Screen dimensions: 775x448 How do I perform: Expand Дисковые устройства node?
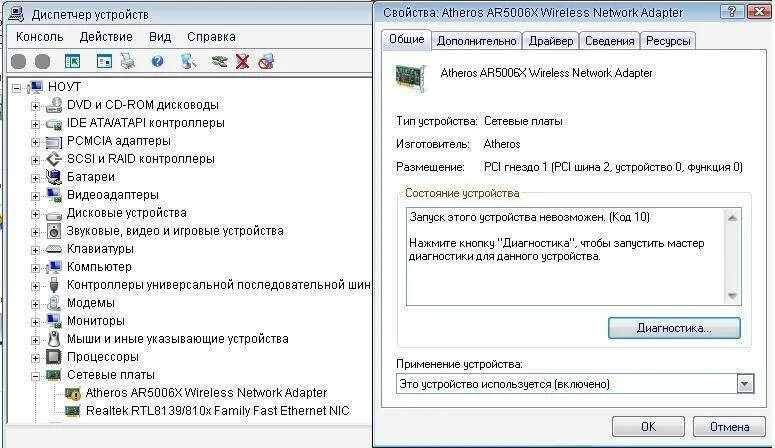tap(35, 214)
